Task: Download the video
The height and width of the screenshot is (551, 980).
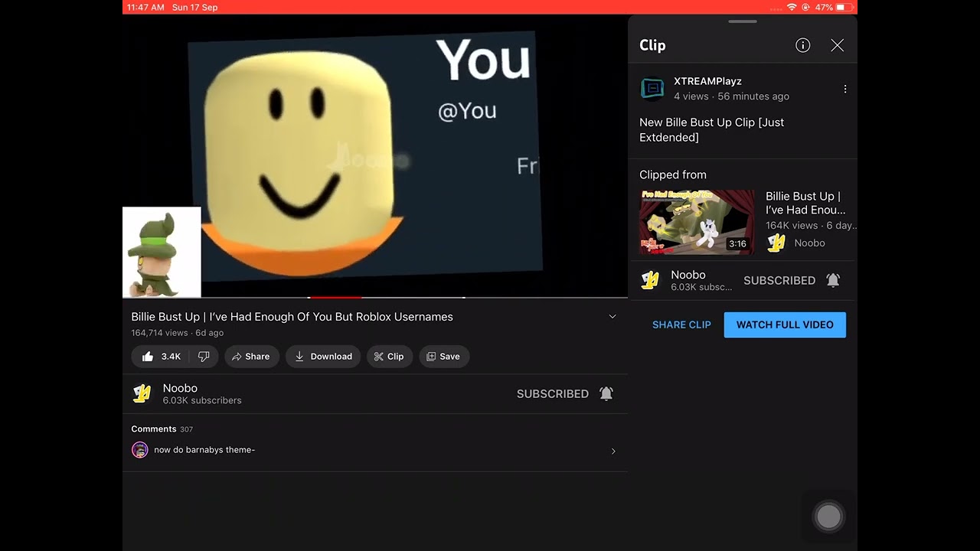Action: tap(323, 357)
